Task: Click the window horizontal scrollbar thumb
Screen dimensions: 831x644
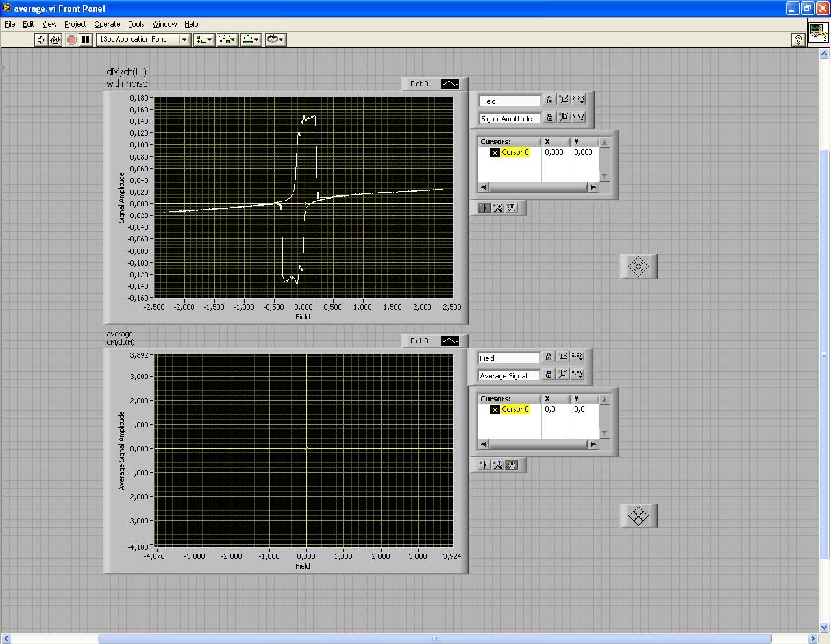Action: (434, 639)
